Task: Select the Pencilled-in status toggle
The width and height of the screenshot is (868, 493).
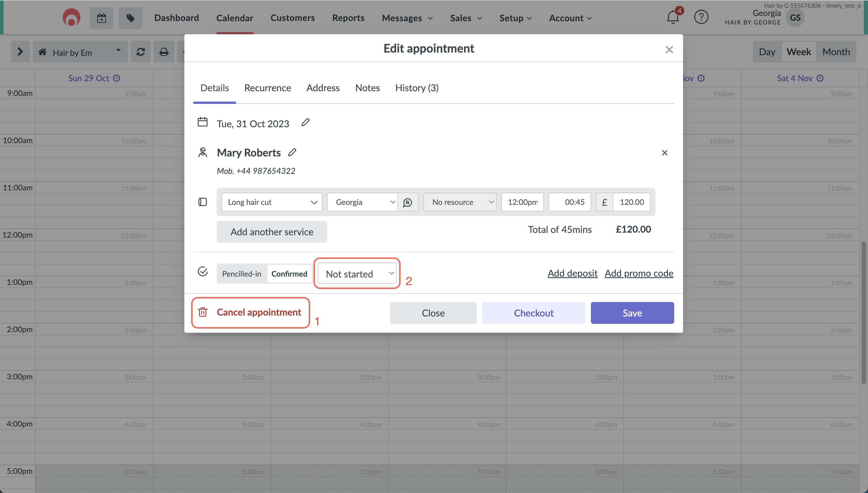Action: coord(241,273)
